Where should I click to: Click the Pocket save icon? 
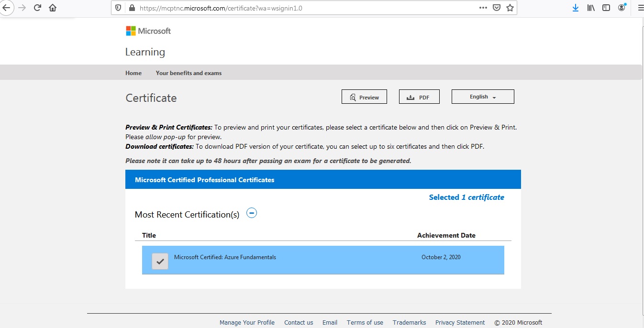point(496,7)
